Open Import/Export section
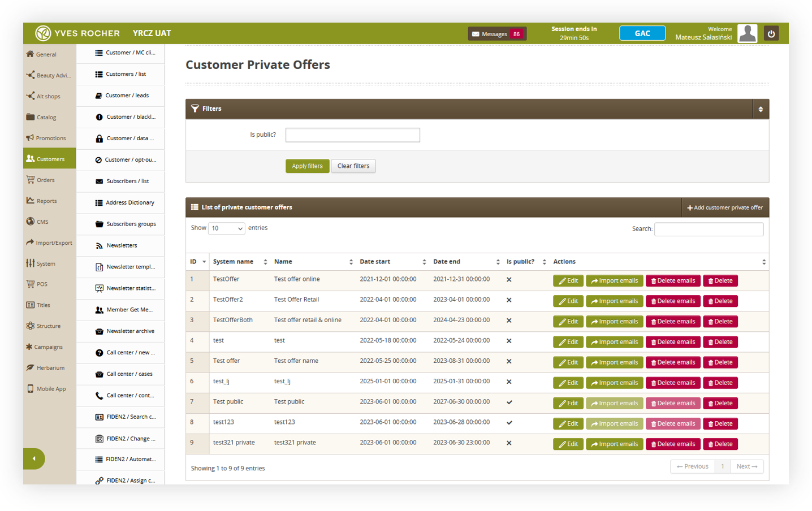This screenshot has width=812, height=511. (x=49, y=242)
